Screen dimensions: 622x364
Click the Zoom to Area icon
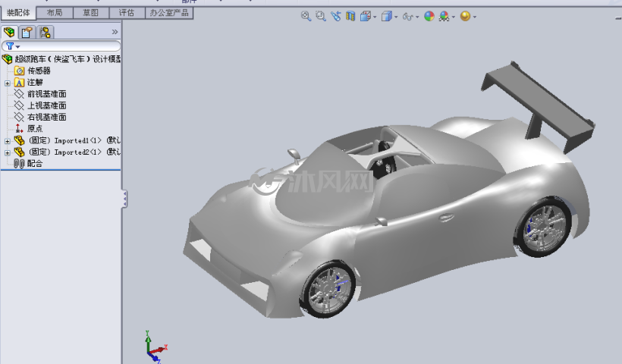[321, 16]
